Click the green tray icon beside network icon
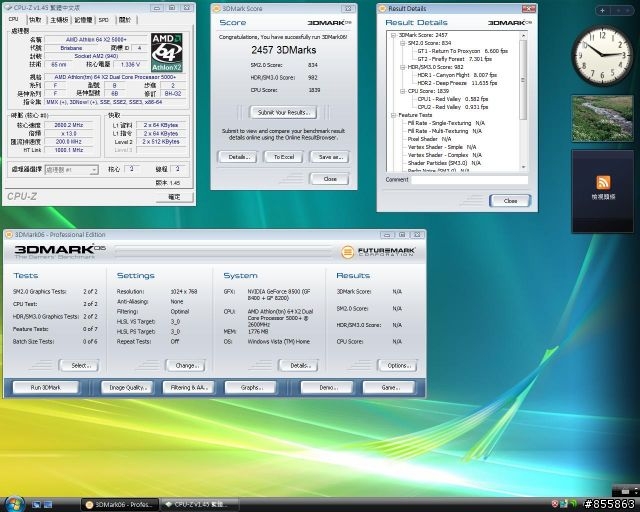Image resolution: width=640 pixels, height=512 pixels. tap(573, 504)
